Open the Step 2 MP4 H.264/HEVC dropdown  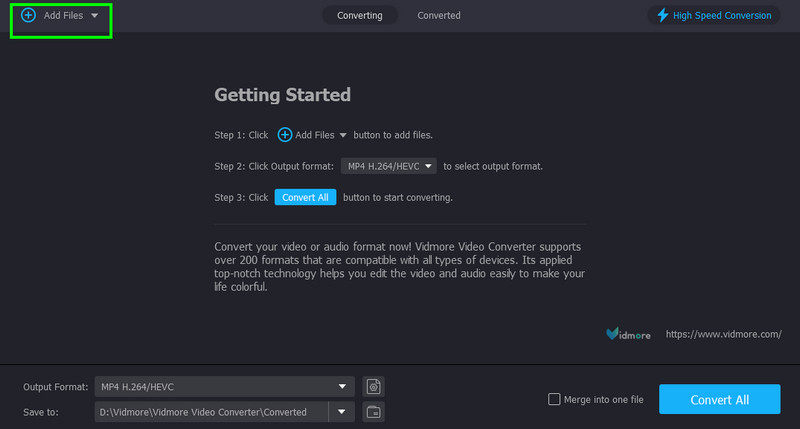[389, 166]
